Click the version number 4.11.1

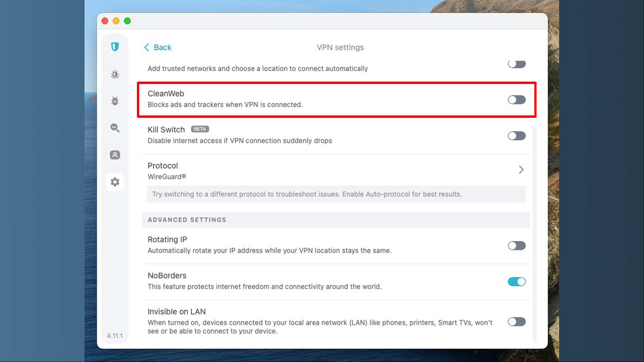pos(115,336)
